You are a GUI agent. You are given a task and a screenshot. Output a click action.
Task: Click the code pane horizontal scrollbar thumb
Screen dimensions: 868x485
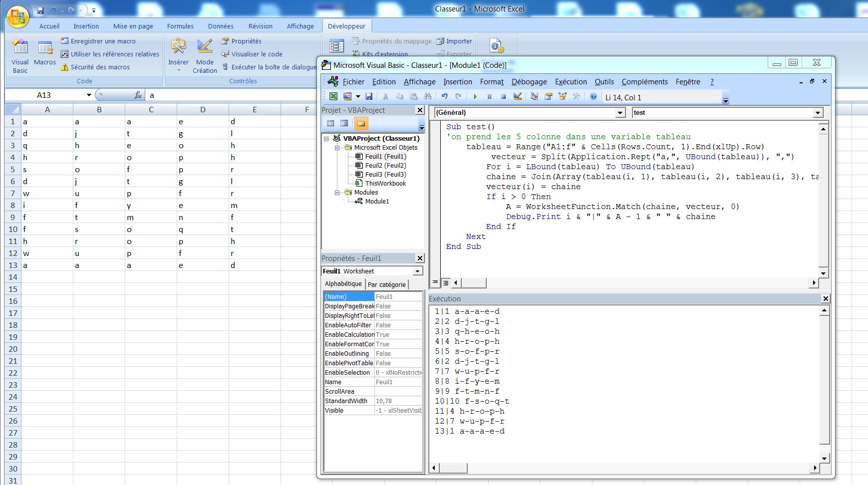pyautogui.click(x=473, y=283)
